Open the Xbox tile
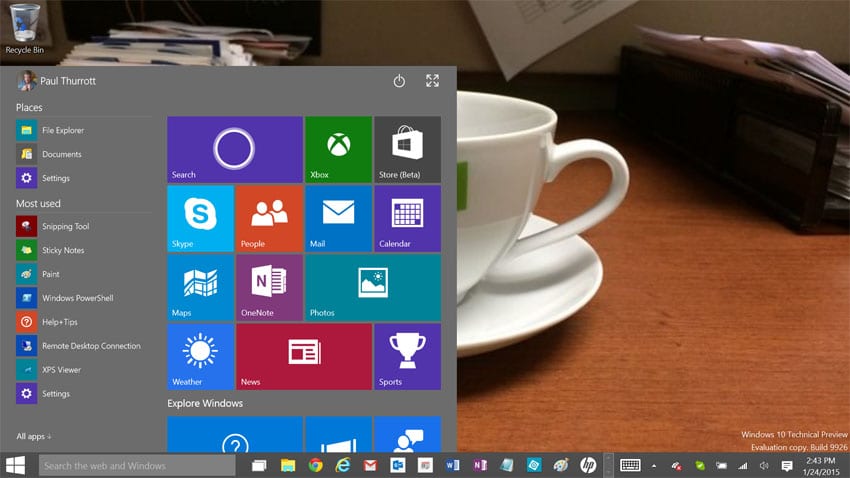 click(338, 150)
